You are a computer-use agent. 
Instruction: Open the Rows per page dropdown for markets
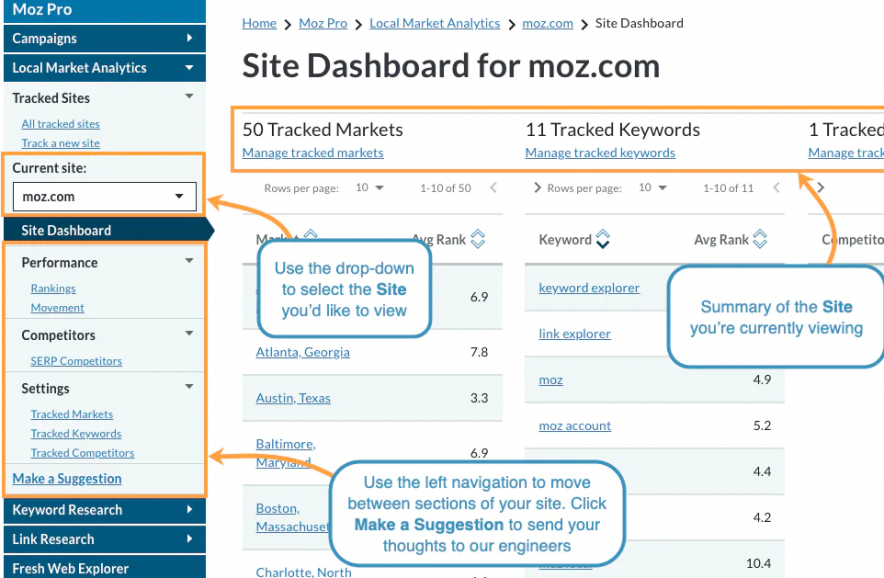click(376, 187)
